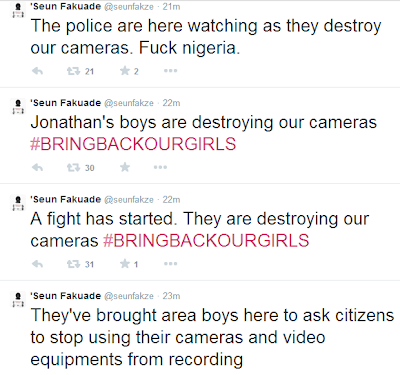Click @seunfakze handle on the 23m tweet

[129, 296]
